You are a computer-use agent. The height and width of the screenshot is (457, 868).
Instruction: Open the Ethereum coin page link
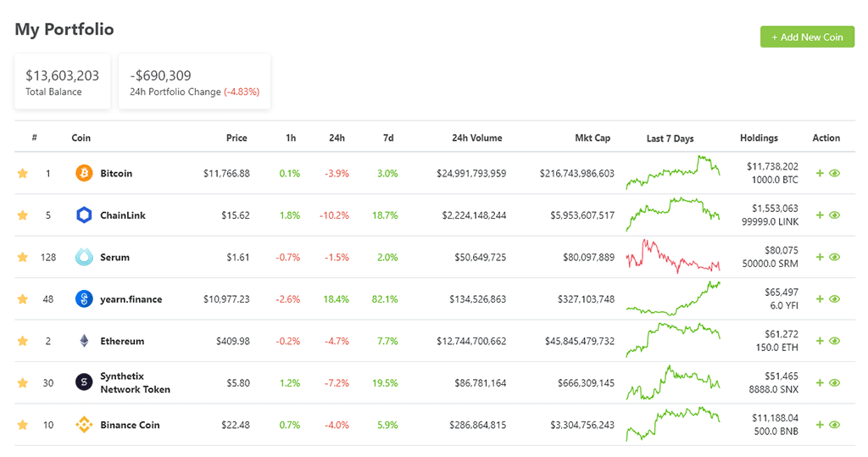click(122, 341)
